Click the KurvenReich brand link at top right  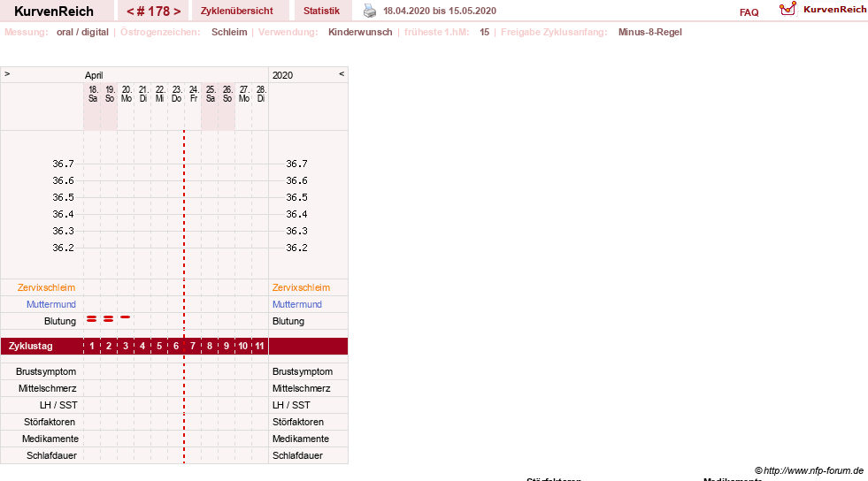pyautogui.click(x=834, y=9)
